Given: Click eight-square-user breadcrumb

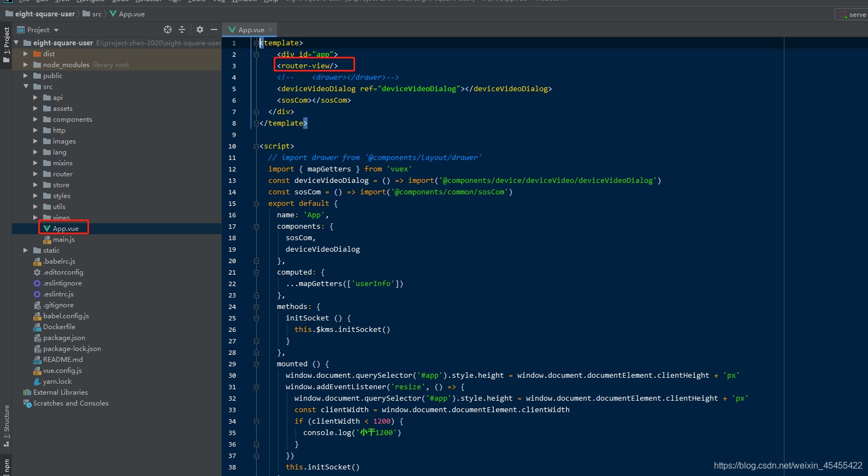Looking at the screenshot, I should [x=40, y=14].
